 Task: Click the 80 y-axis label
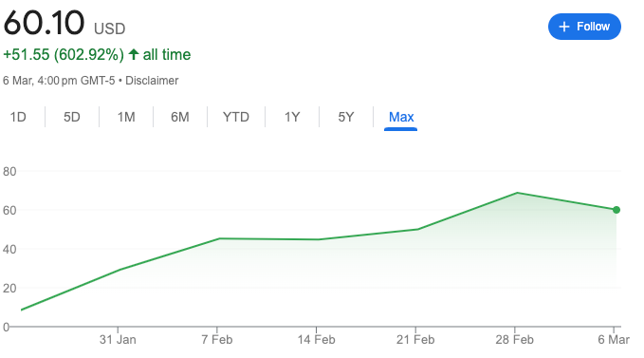click(9, 171)
